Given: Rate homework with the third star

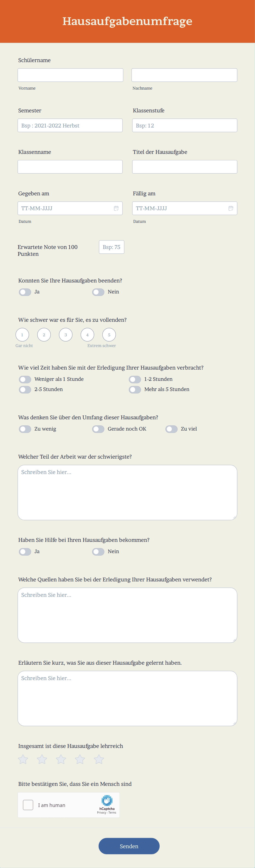Looking at the screenshot, I should point(61,759).
